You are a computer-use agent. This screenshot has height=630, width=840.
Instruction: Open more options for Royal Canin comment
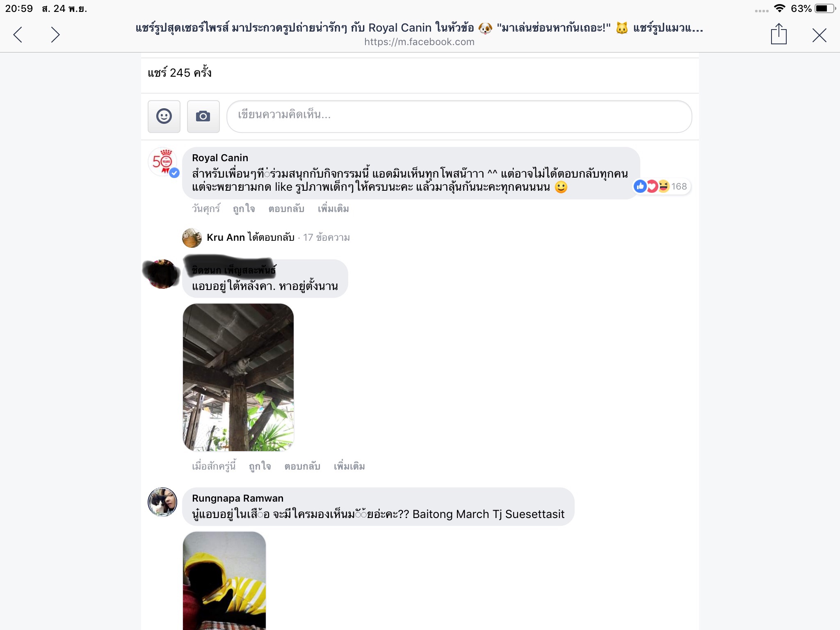[333, 209]
